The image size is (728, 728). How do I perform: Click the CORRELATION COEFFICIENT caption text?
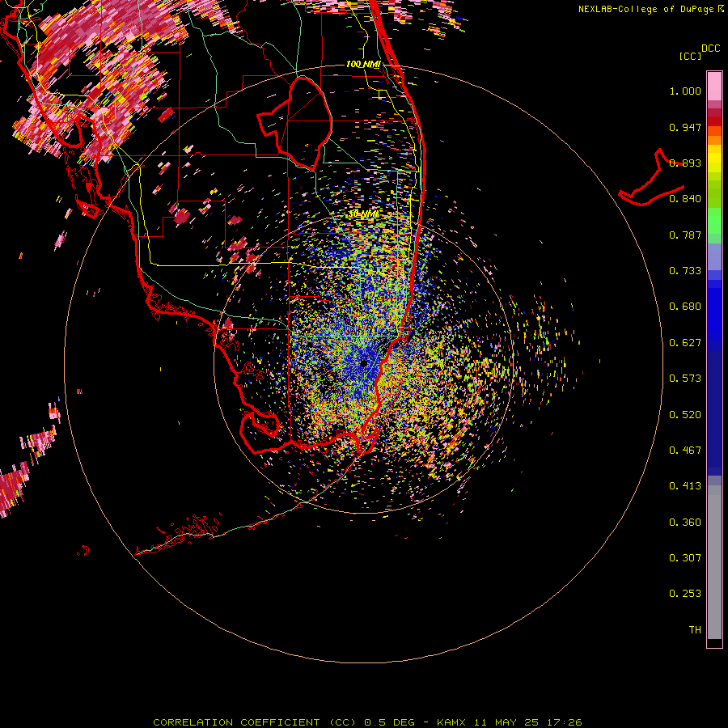(x=236, y=722)
